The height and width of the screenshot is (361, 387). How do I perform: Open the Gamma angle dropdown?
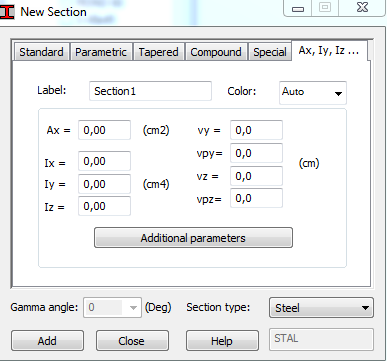coord(112,307)
